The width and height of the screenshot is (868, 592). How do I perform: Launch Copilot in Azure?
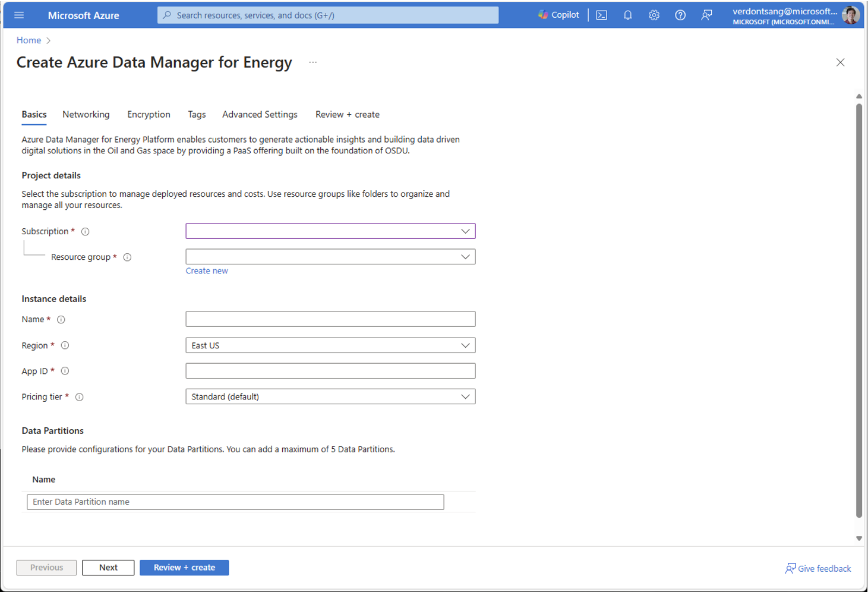[x=557, y=14]
